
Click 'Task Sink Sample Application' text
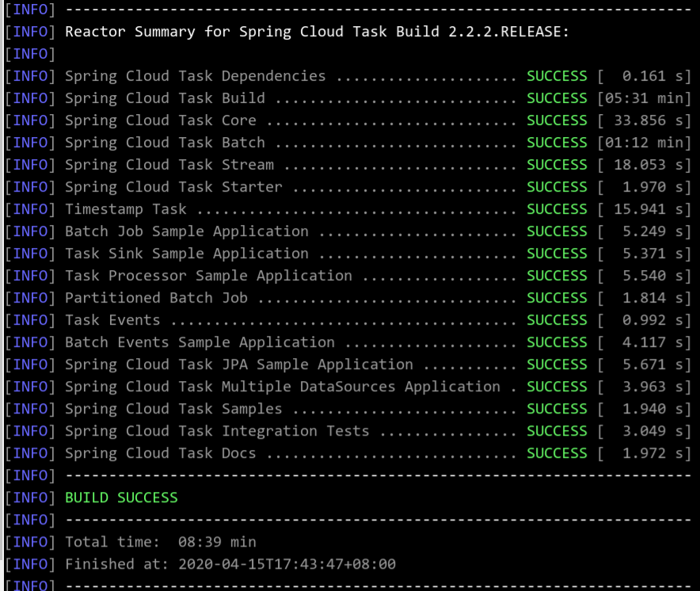tap(187, 254)
